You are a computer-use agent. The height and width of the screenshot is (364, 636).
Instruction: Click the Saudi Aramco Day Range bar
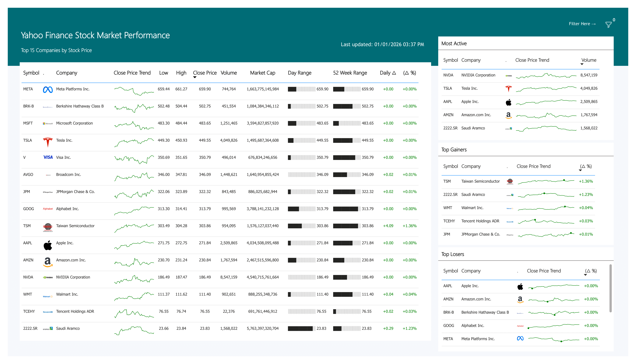pyautogui.click(x=301, y=329)
